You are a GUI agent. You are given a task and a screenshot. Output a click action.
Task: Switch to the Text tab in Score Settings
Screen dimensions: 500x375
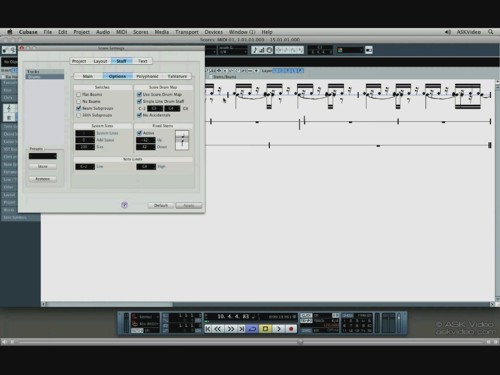click(143, 61)
